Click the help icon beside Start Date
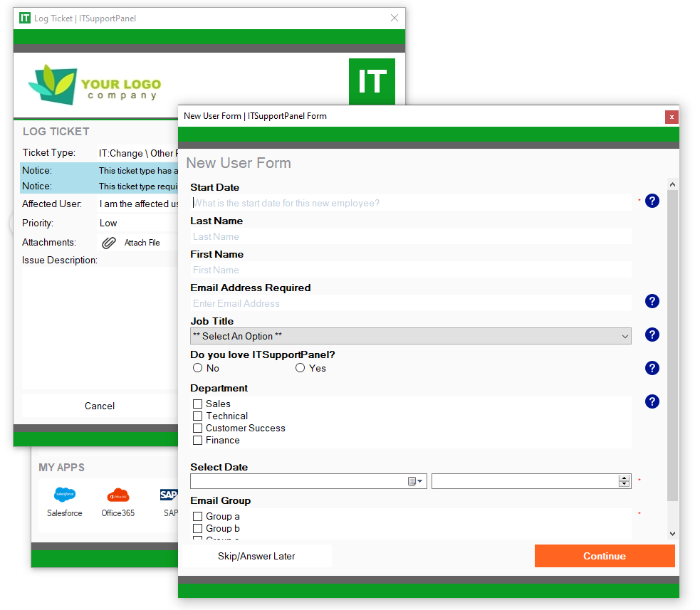The width and height of the screenshot is (700, 610). click(x=652, y=201)
